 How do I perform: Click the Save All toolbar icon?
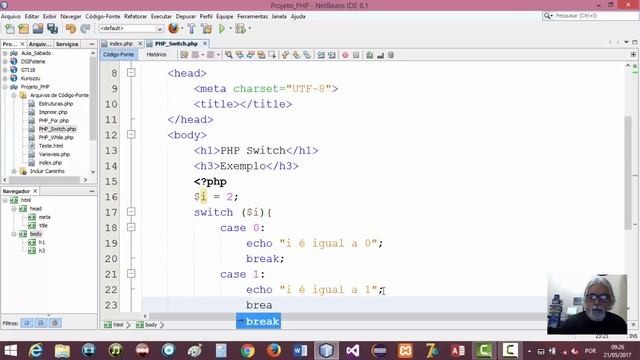pyautogui.click(x=53, y=29)
